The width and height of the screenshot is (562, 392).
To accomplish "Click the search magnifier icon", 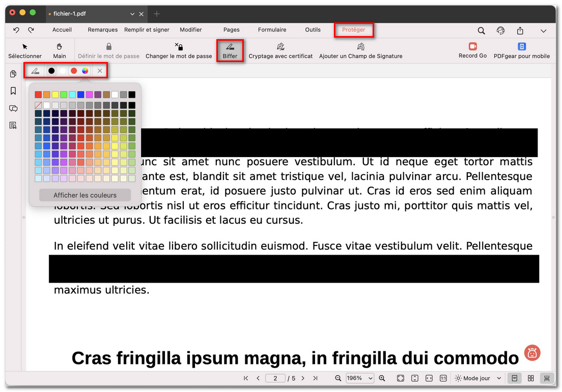I will [481, 31].
